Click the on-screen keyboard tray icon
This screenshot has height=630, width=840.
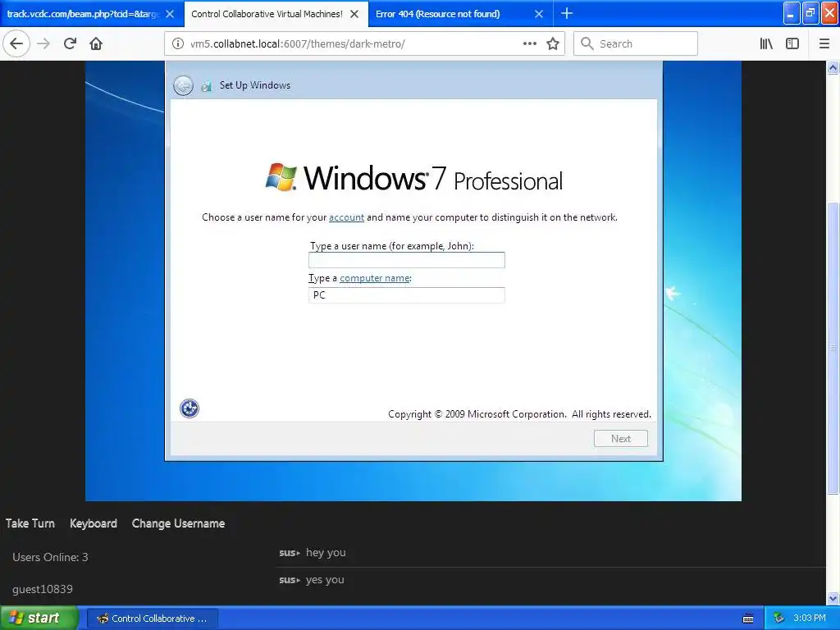[x=748, y=619]
